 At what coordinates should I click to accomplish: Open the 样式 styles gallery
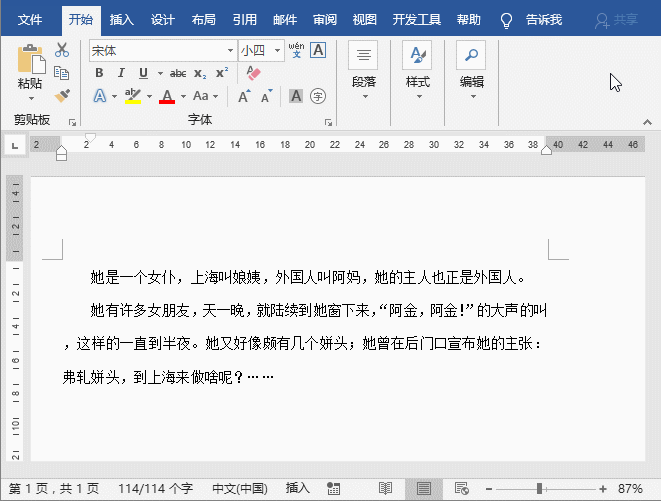[417, 70]
